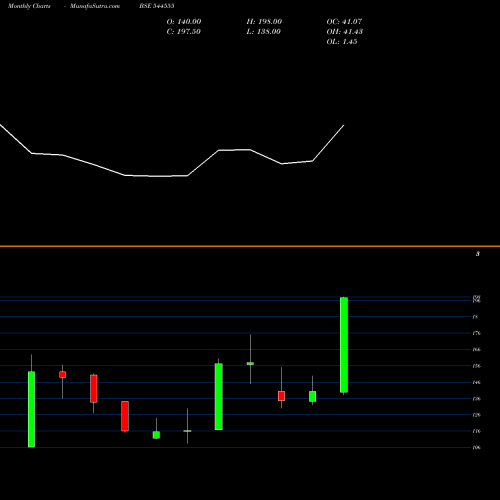
Task: Click the big green candle rising from 116 to 156
Action: (219, 396)
